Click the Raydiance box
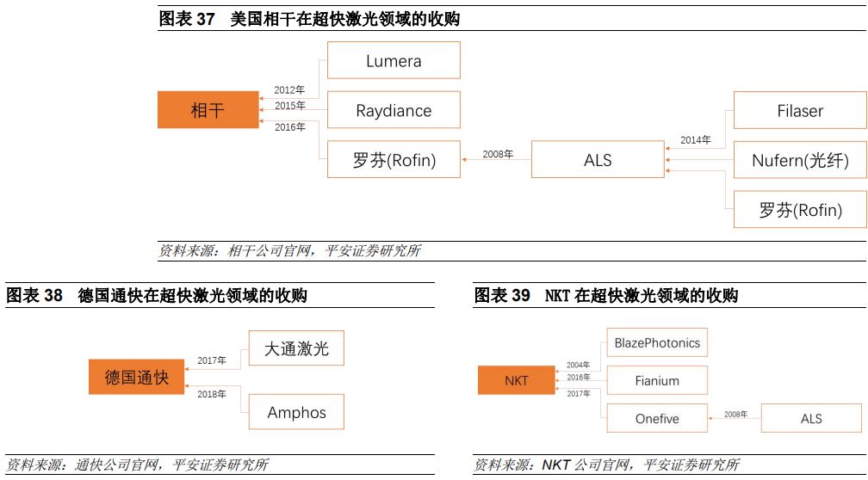868x480 pixels. [394, 110]
